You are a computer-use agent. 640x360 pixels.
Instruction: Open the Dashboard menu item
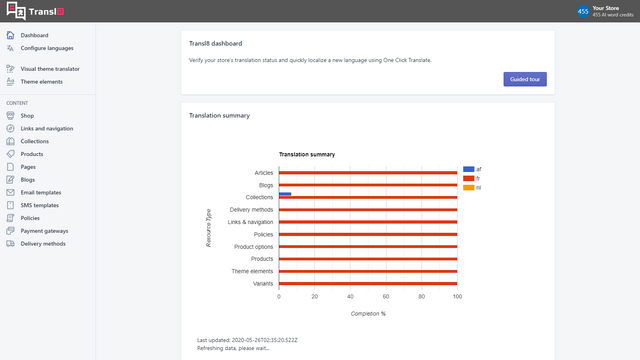pyautogui.click(x=34, y=35)
